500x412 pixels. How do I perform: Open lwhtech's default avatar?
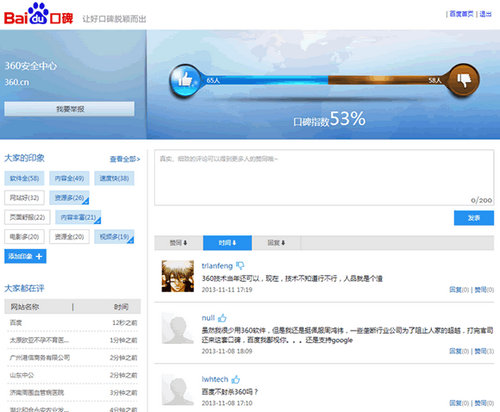178,389
